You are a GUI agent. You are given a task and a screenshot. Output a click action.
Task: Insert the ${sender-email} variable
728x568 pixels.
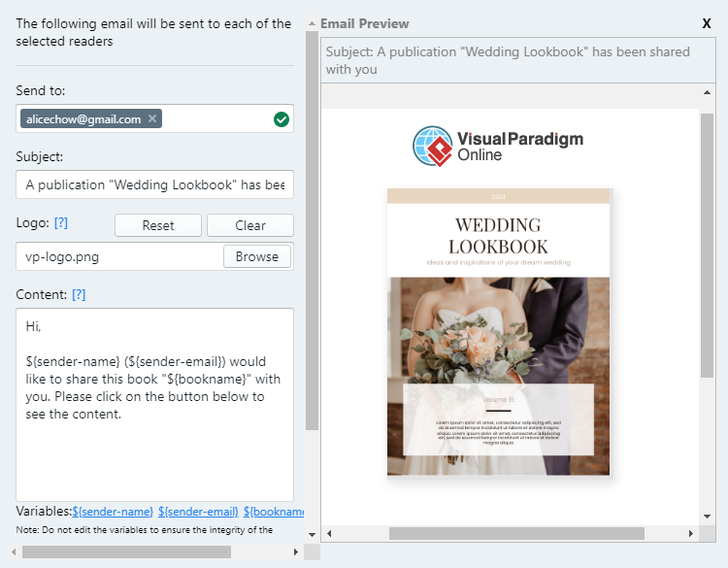pos(198,512)
